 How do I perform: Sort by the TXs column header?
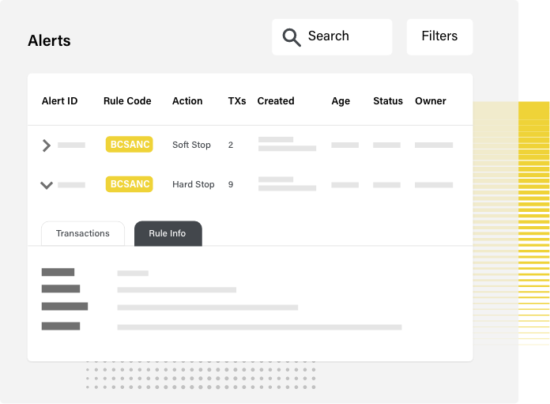pos(237,101)
